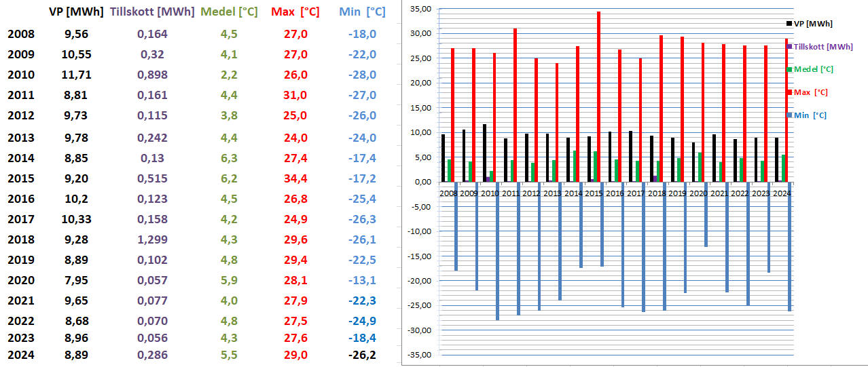Click the 20,00 label on the chart axis
Image resolution: width=868 pixels, height=367 pixels.
[420, 83]
